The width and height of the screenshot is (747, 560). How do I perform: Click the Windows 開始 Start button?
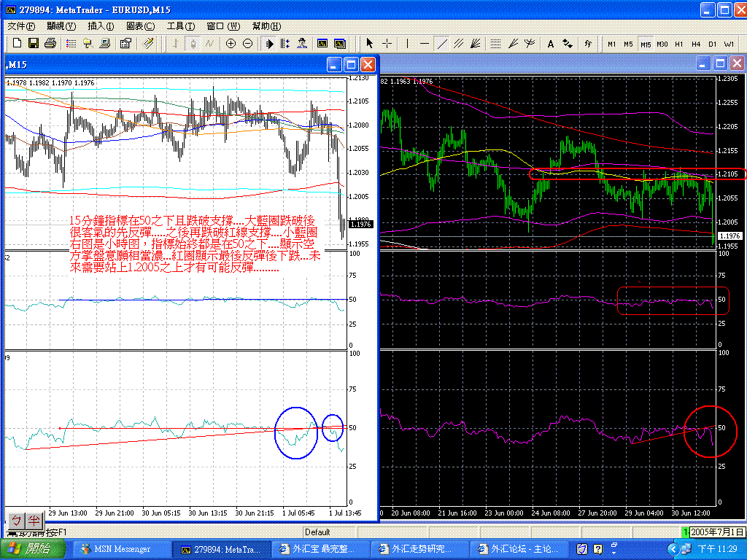(x=33, y=549)
